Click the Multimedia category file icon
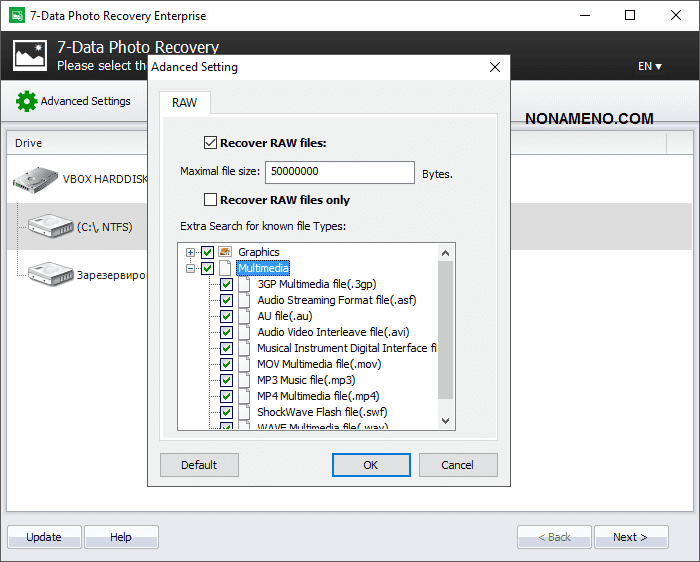This screenshot has width=700, height=562. coord(225,268)
